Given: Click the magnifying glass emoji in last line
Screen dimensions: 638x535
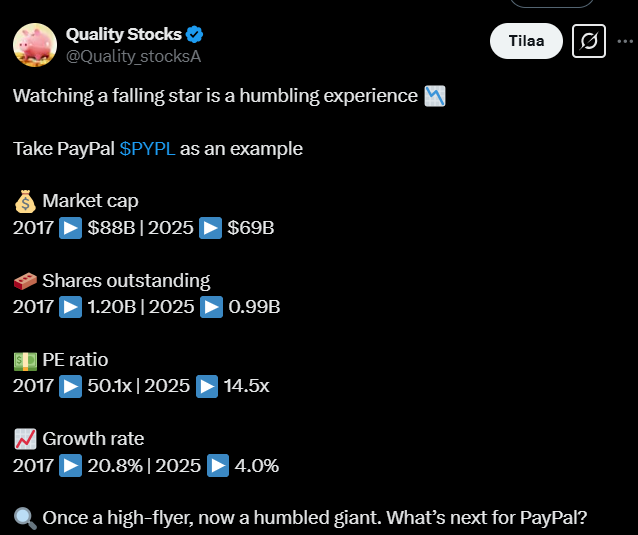Looking at the screenshot, I should 25,519.
